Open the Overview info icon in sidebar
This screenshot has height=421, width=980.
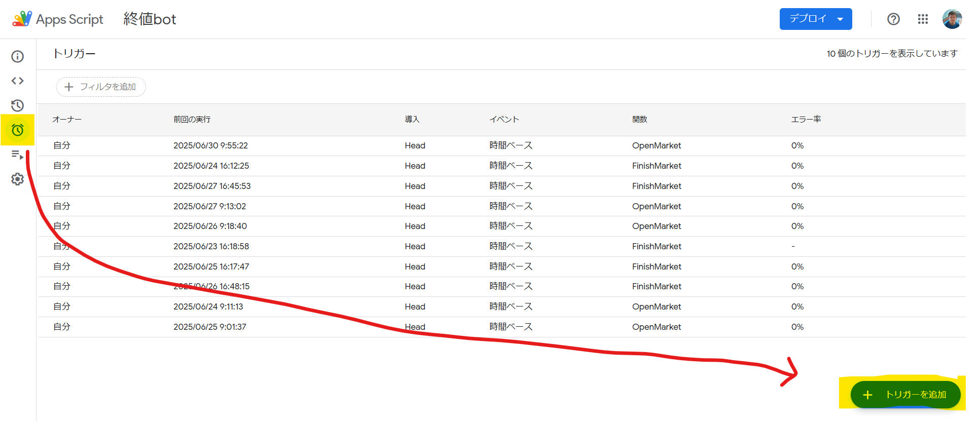pyautogui.click(x=18, y=56)
